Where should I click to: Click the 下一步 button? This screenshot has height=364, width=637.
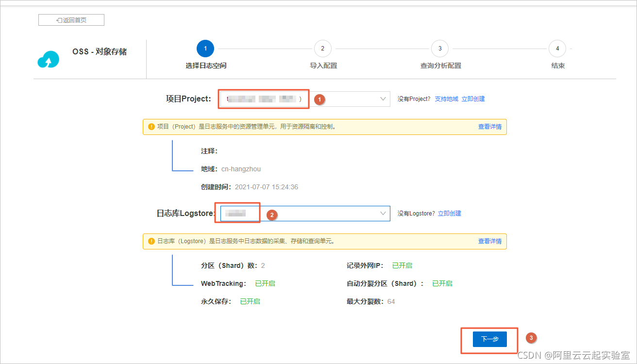click(x=489, y=339)
